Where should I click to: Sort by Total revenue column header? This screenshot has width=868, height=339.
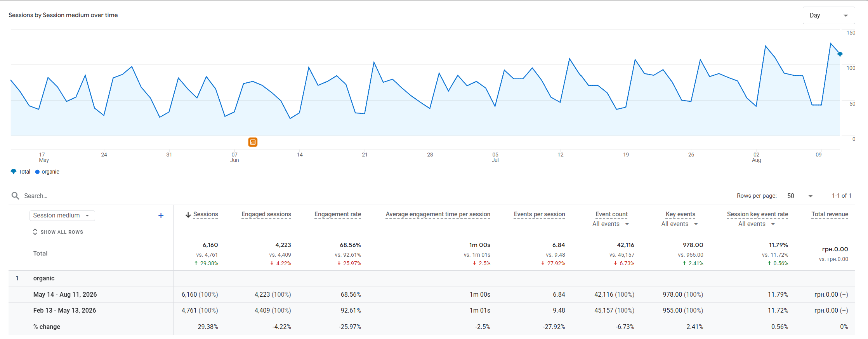[x=830, y=214]
